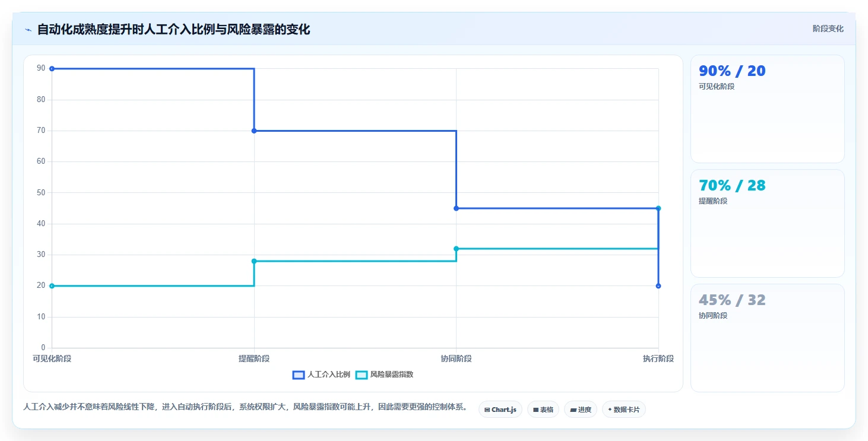Screen dimensions: 868x441
Task: Click the footer note starting with 人工介入减少
Action: [245, 407]
